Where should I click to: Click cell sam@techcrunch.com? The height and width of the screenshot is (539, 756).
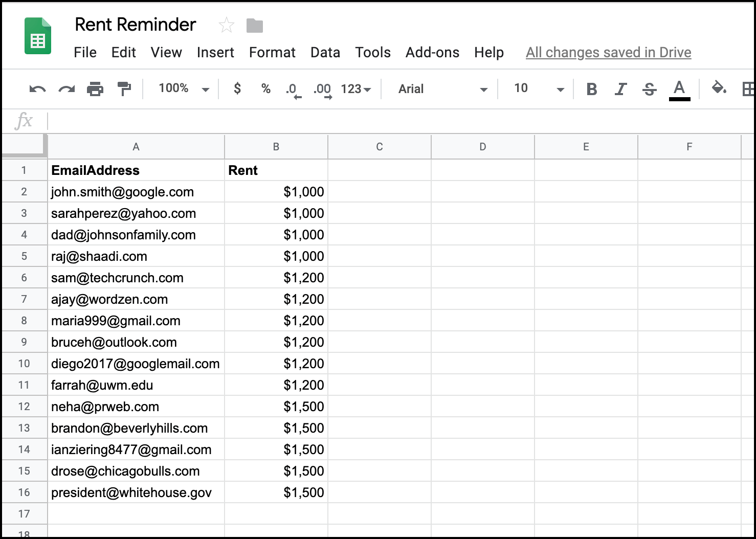pyautogui.click(x=136, y=278)
